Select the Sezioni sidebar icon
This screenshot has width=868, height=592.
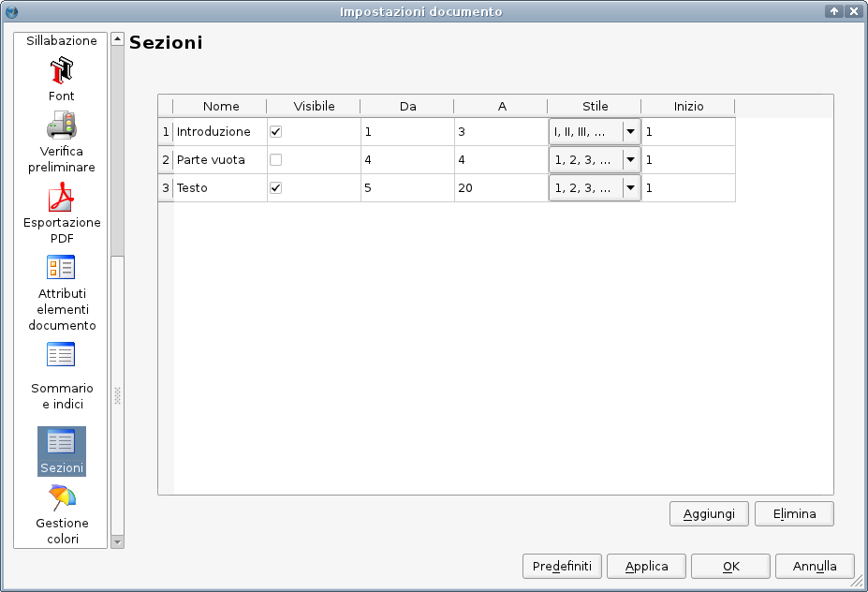[x=62, y=442]
